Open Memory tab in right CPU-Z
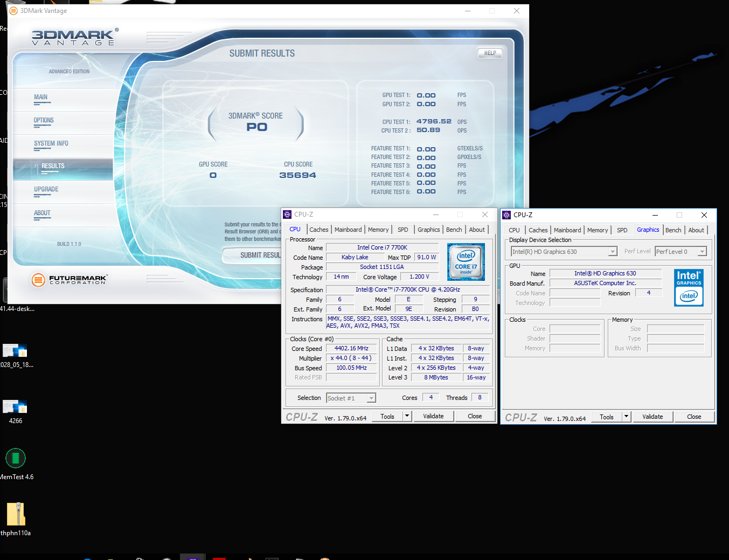Image resolution: width=729 pixels, height=560 pixels. coord(598,230)
